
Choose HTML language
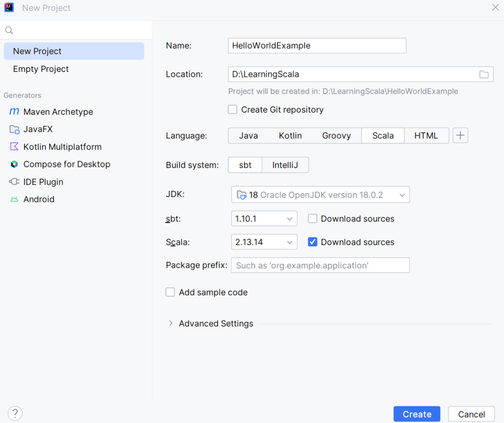click(x=426, y=135)
